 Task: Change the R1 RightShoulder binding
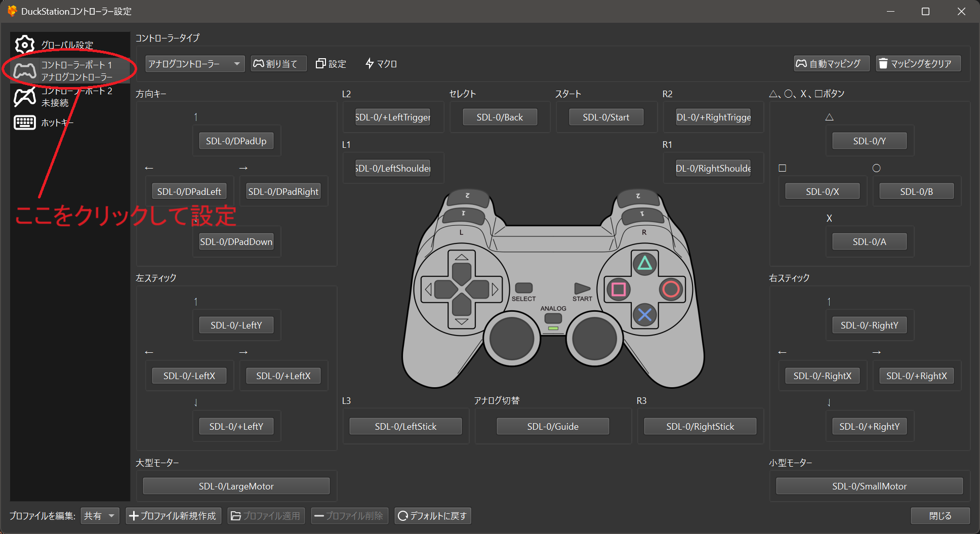pyautogui.click(x=713, y=168)
